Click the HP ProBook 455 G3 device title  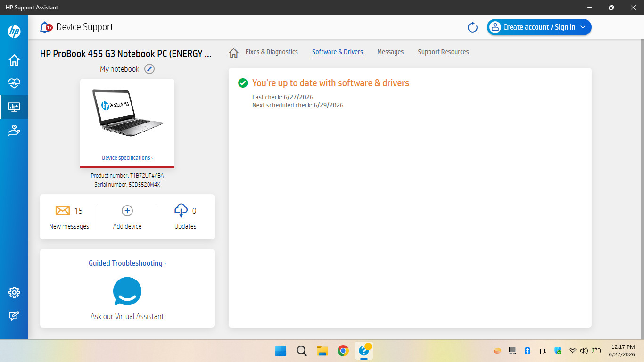coord(126,54)
